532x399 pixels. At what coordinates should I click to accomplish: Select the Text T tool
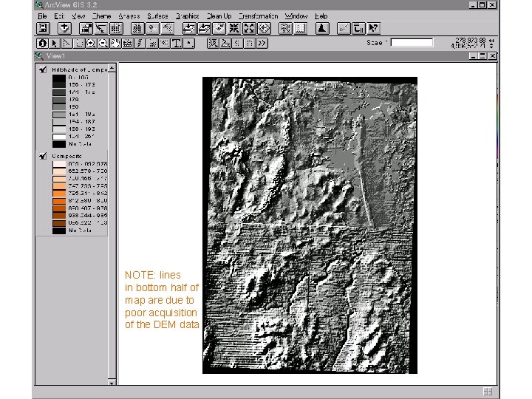177,44
